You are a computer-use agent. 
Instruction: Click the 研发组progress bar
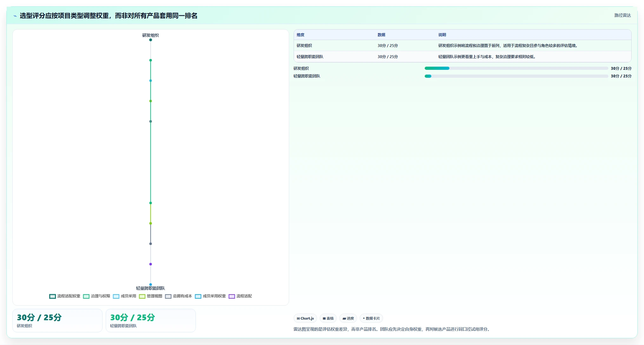pyautogui.click(x=516, y=68)
